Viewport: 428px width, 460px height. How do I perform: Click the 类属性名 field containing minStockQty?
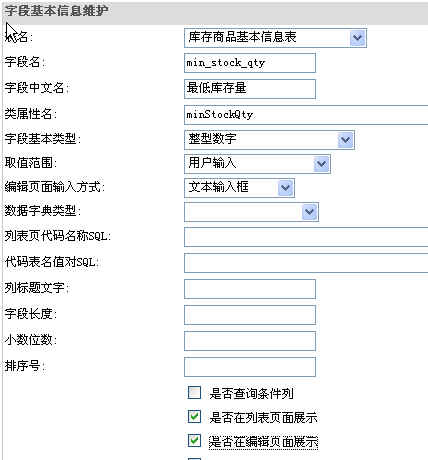(x=306, y=115)
